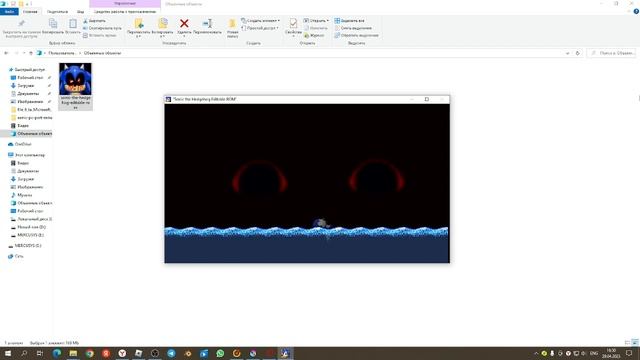This screenshot has width=640, height=360.
Task: Open the notification center icon
Action: [629, 353]
